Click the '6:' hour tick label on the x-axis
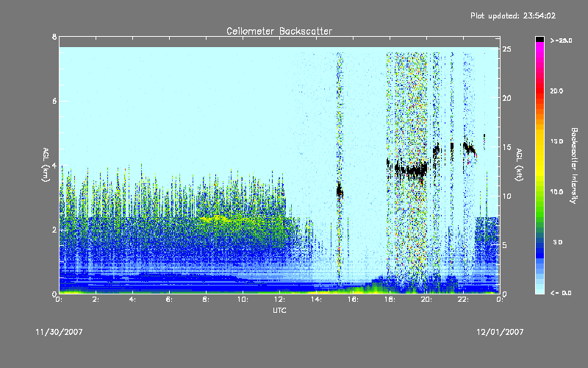This screenshot has height=368, width=588. pyautogui.click(x=170, y=300)
